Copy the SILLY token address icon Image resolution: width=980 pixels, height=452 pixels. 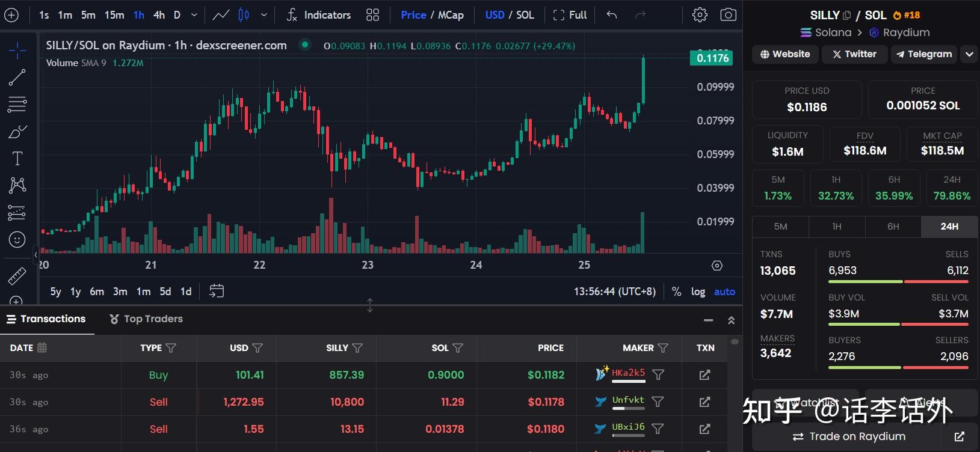847,16
